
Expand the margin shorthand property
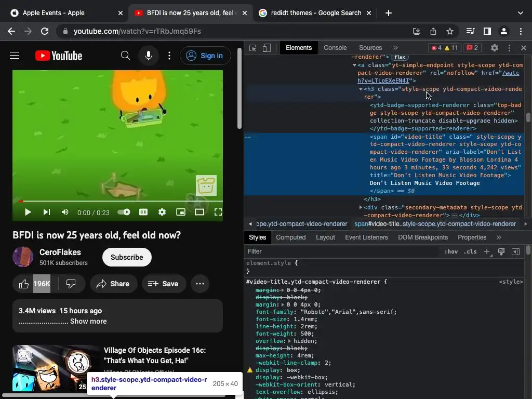(x=283, y=304)
